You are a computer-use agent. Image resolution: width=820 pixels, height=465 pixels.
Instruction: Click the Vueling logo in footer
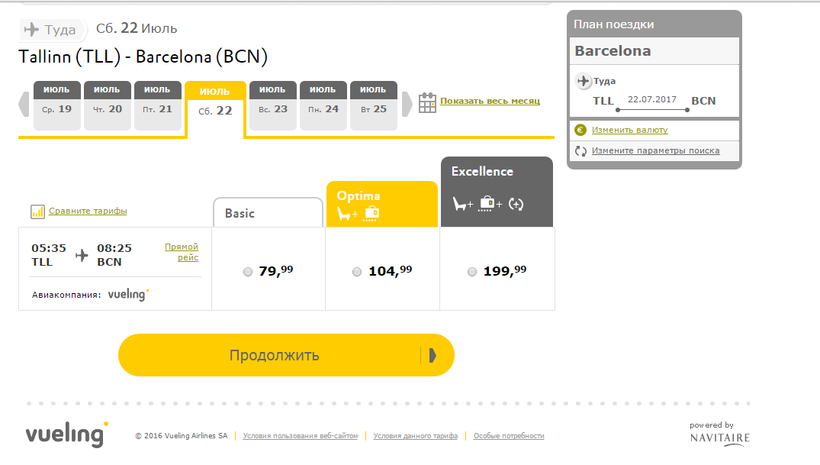click(x=66, y=435)
